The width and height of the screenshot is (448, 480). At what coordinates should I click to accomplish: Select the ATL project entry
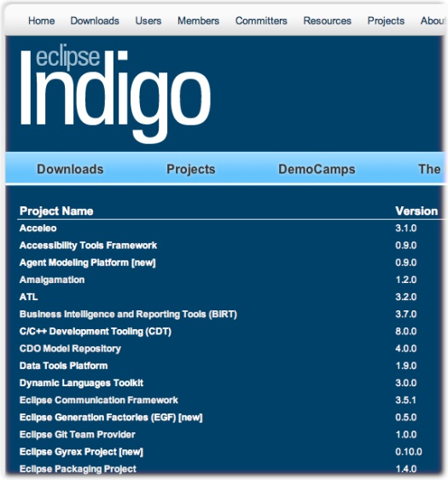pyautogui.click(x=29, y=297)
